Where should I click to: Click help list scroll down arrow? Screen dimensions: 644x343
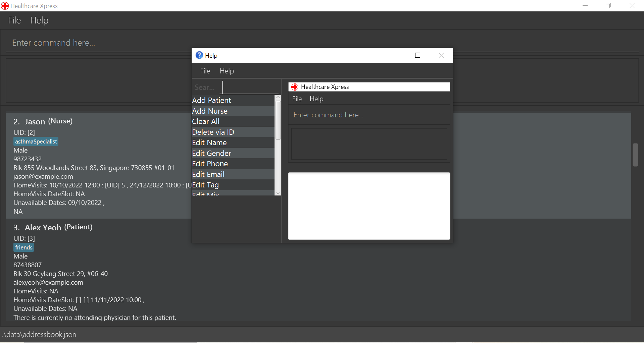tap(278, 193)
